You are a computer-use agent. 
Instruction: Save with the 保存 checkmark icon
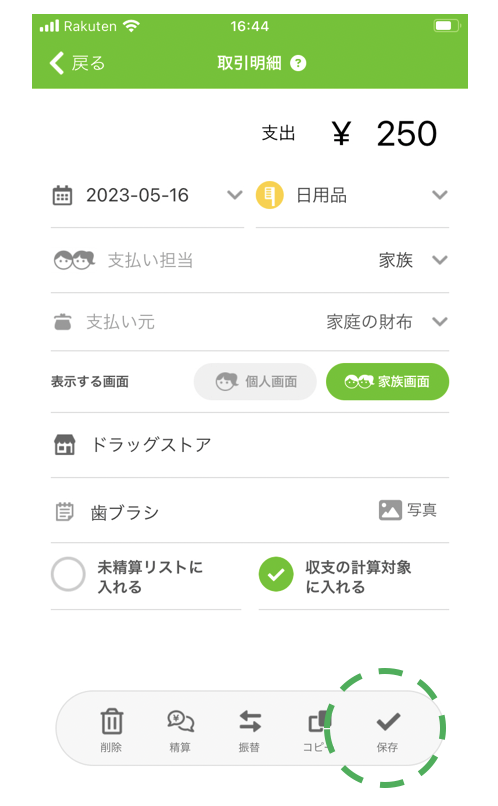(388, 722)
